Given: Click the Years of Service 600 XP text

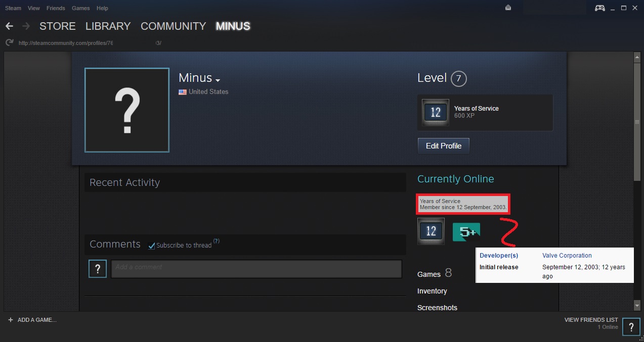Looking at the screenshot, I should click(476, 112).
